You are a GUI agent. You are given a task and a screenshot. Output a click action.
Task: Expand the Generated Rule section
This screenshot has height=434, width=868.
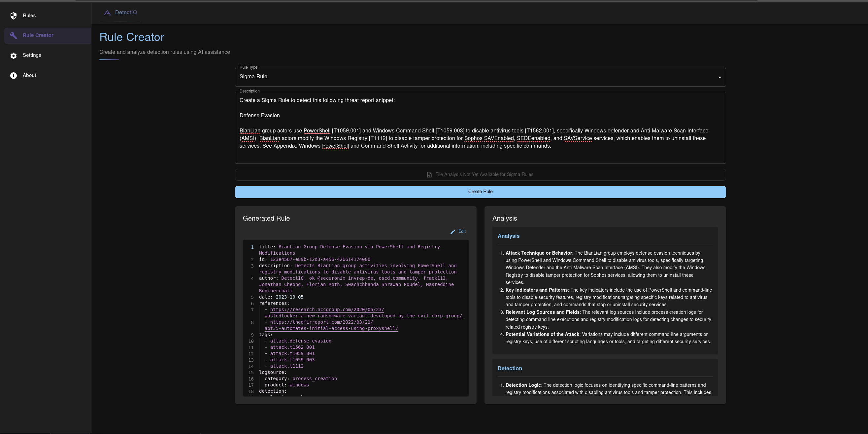pyautogui.click(x=266, y=218)
